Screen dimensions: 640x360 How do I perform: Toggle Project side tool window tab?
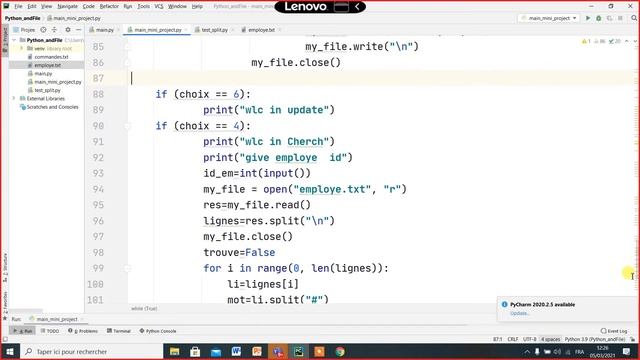coord(5,39)
